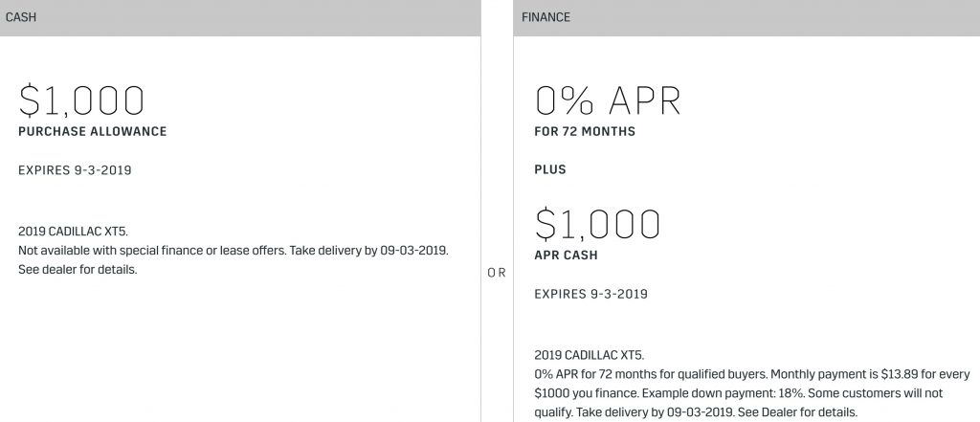Click the FOR 72 MONTHS label

[585, 131]
